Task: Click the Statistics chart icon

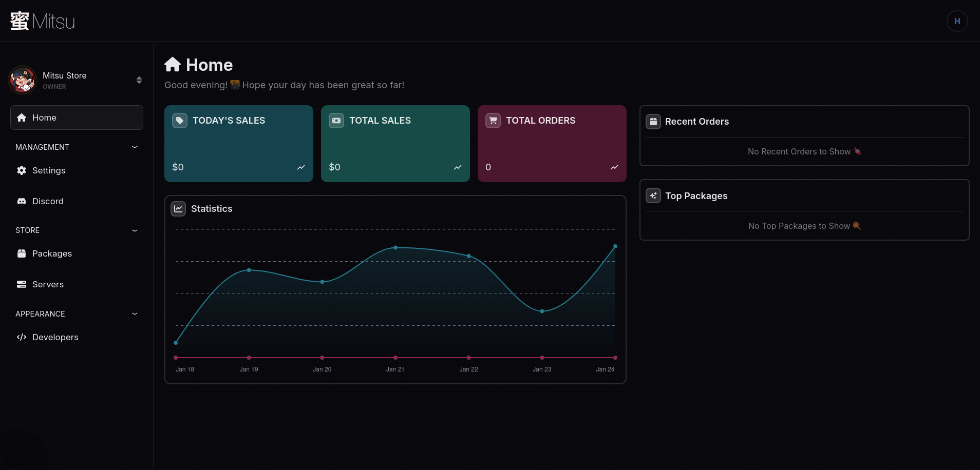Action: click(x=178, y=209)
